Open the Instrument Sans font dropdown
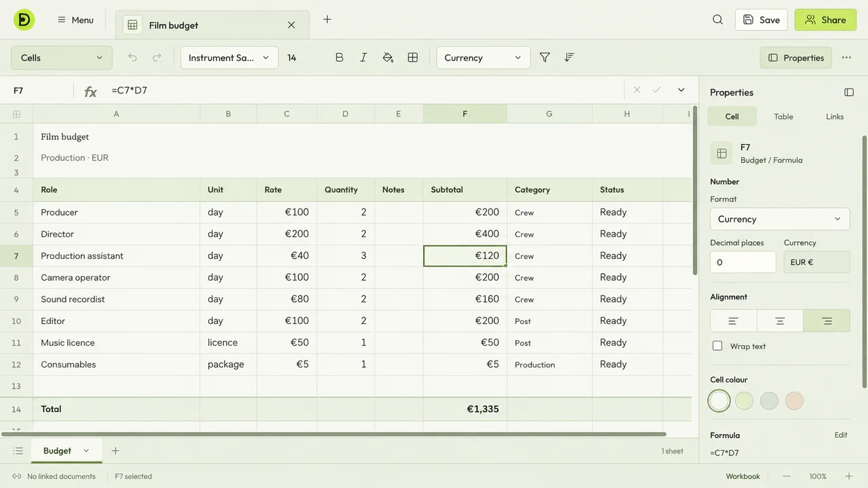Viewport: 868px width, 488px height. [229, 58]
